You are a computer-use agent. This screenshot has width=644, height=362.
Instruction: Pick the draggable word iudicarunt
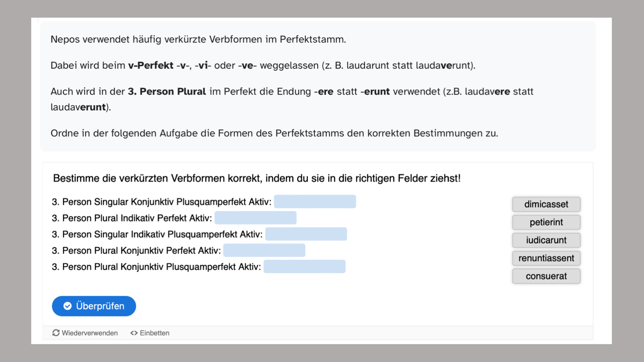[x=546, y=240]
